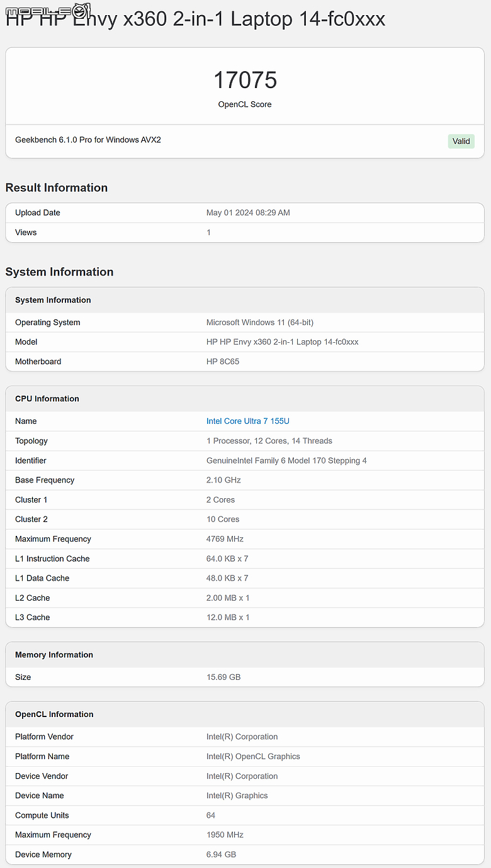Click the CPU Information table header
Screen dimensions: 491x868
pos(47,399)
